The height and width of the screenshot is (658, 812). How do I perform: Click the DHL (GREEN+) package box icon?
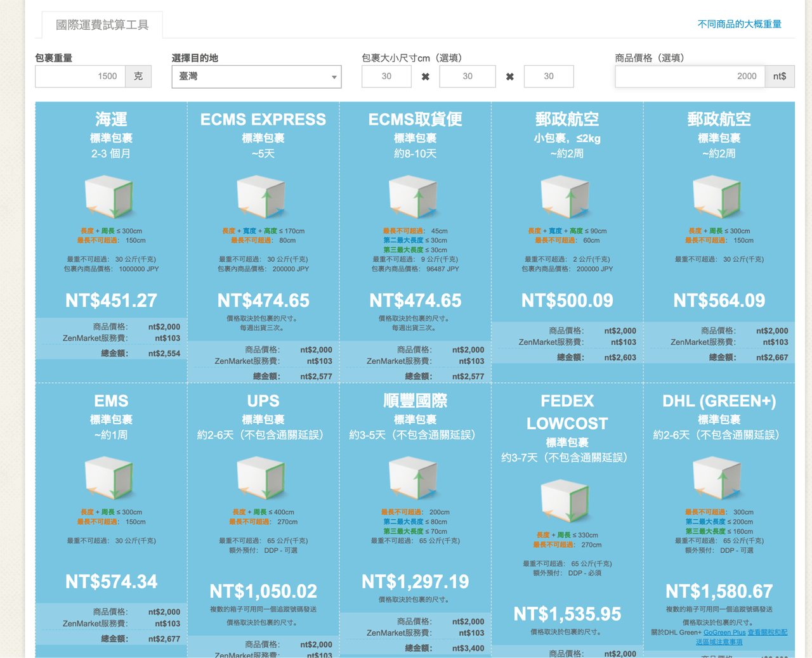point(717,479)
